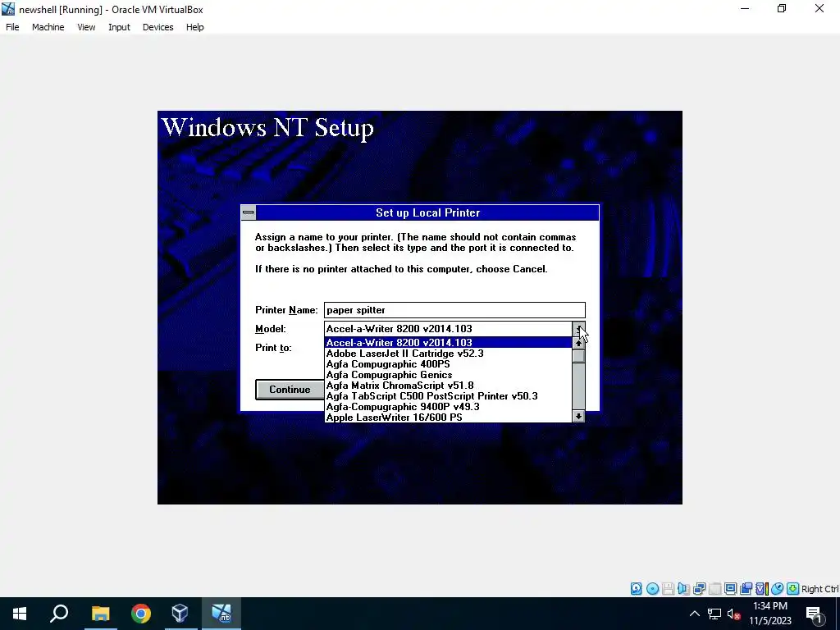Click the greyed USB devices status icon
This screenshot has height=630, width=840.
coord(714,589)
